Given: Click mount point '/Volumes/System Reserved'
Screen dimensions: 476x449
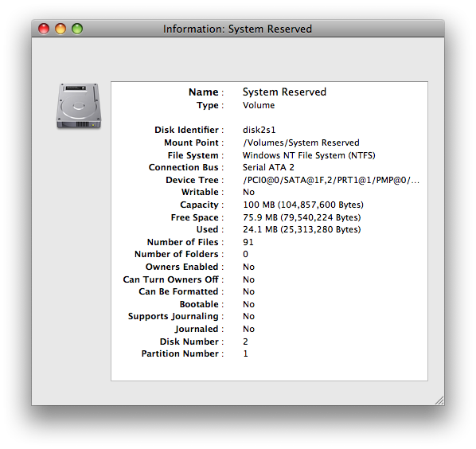Looking at the screenshot, I should 301,143.
